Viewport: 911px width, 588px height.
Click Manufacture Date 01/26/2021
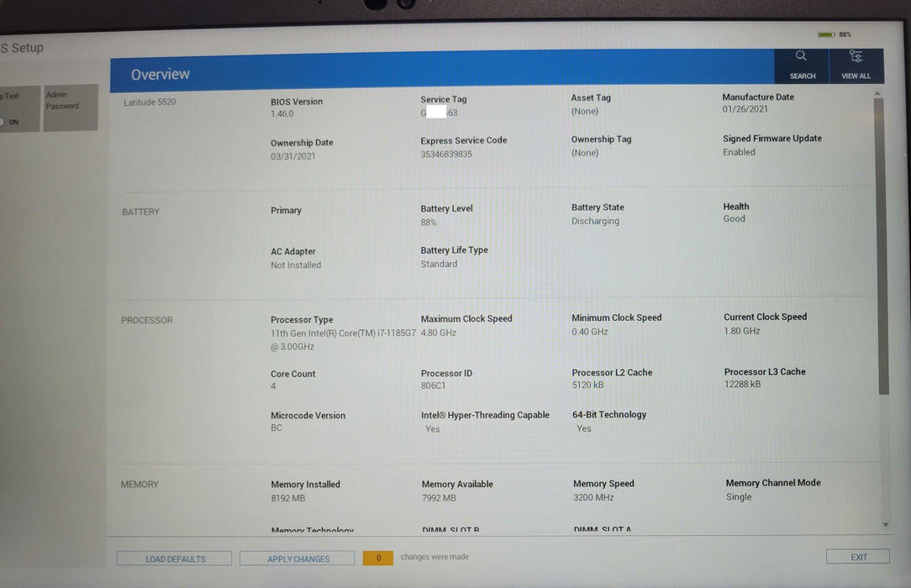click(745, 108)
